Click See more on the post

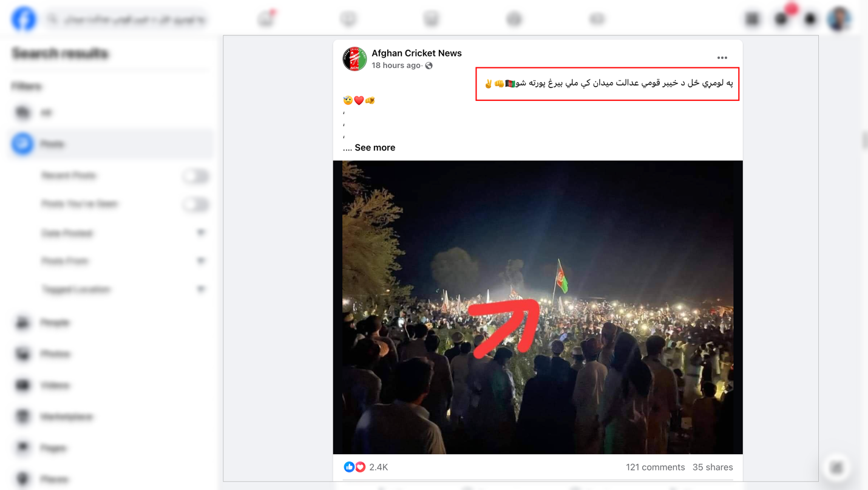[x=375, y=148]
